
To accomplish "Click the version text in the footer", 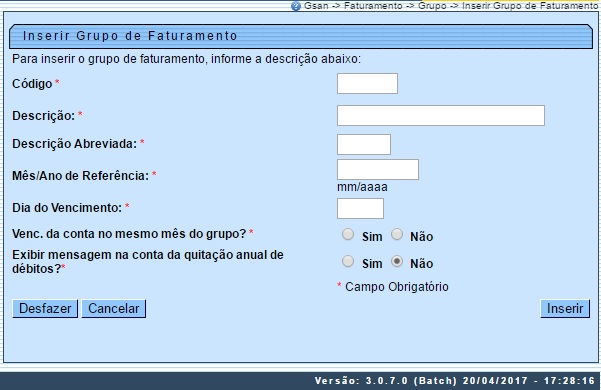I will (x=455, y=380).
